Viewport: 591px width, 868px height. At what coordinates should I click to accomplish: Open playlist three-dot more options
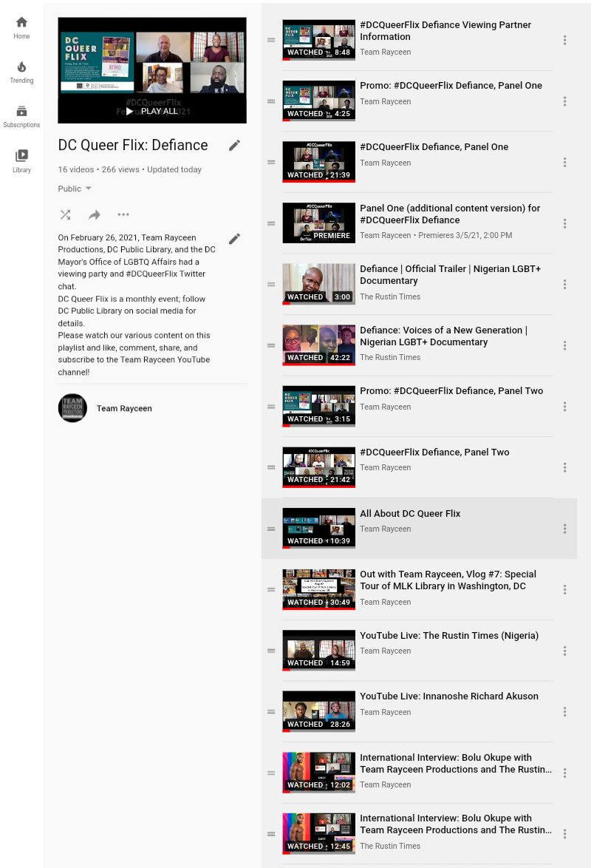(x=123, y=215)
